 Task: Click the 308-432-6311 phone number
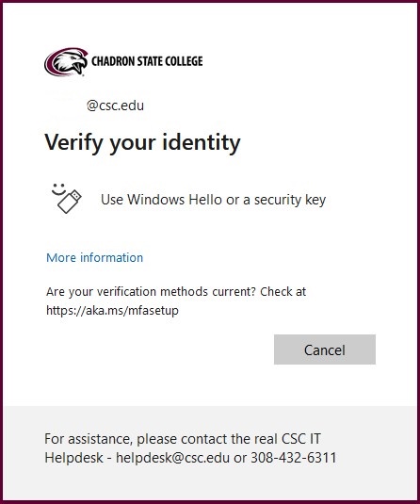point(294,458)
